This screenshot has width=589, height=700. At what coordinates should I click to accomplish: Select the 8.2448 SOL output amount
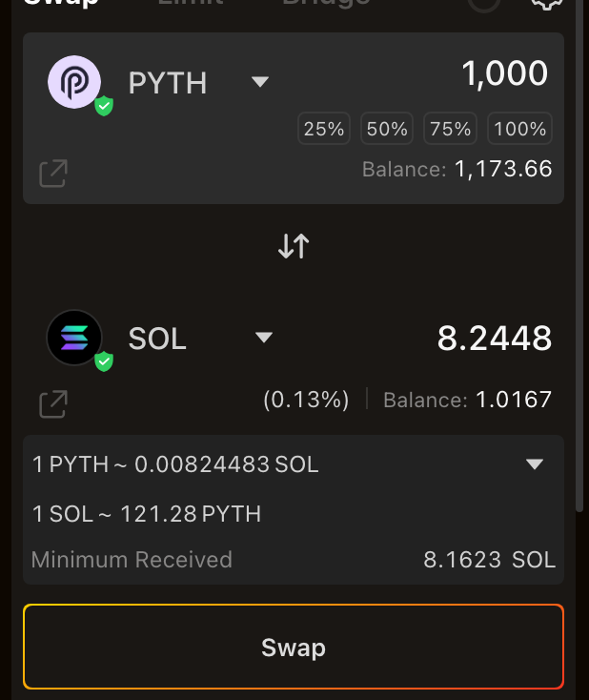pyautogui.click(x=495, y=339)
